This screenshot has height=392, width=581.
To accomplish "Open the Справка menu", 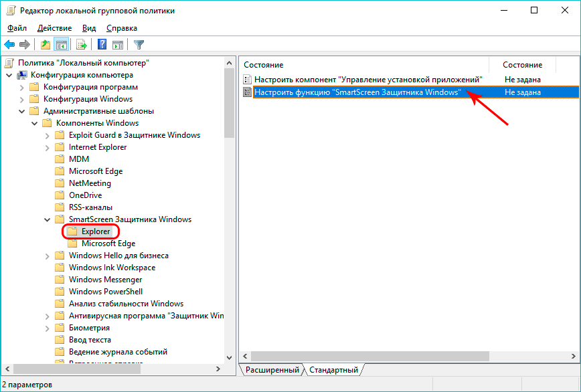I will [122, 28].
